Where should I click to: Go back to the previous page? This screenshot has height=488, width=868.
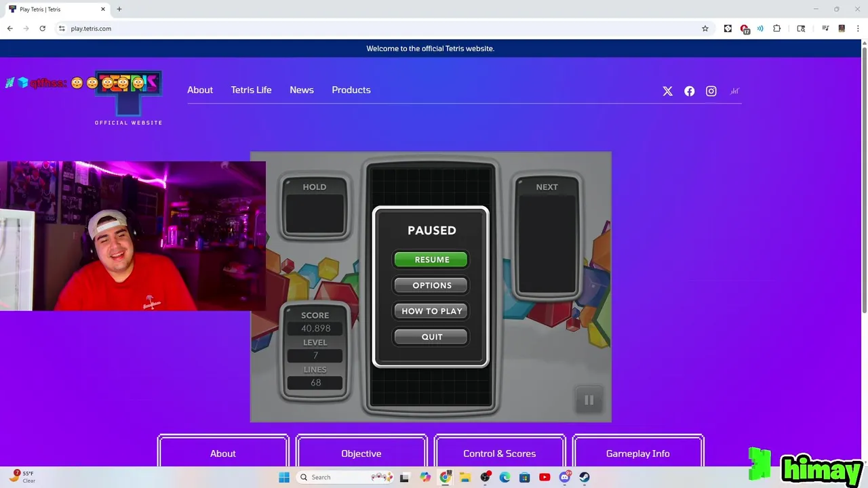[x=9, y=28]
